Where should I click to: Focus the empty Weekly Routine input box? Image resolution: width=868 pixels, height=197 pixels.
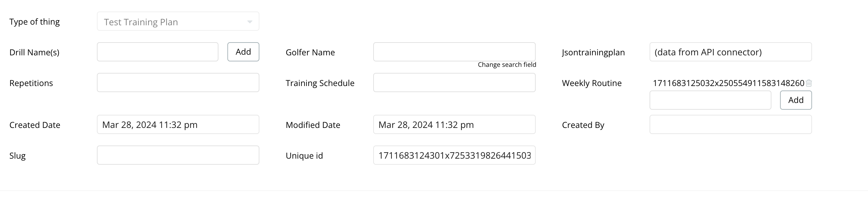click(x=710, y=100)
